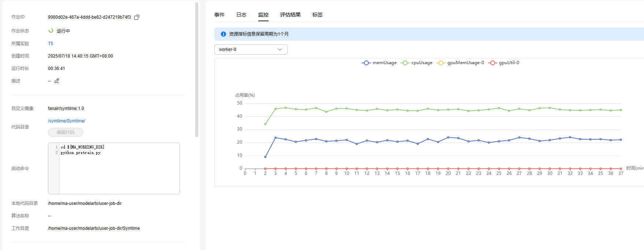
Task: Click the left panel vertical scrollbar
Action: (x=197, y=70)
